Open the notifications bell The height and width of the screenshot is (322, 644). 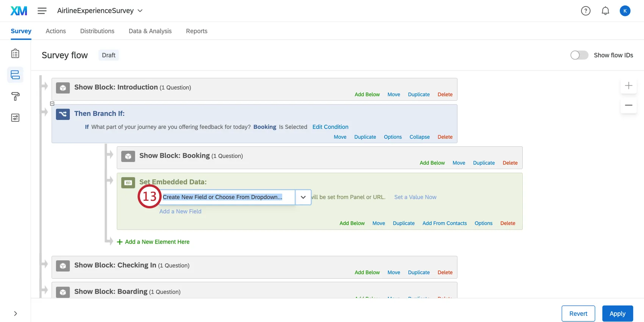coord(605,11)
